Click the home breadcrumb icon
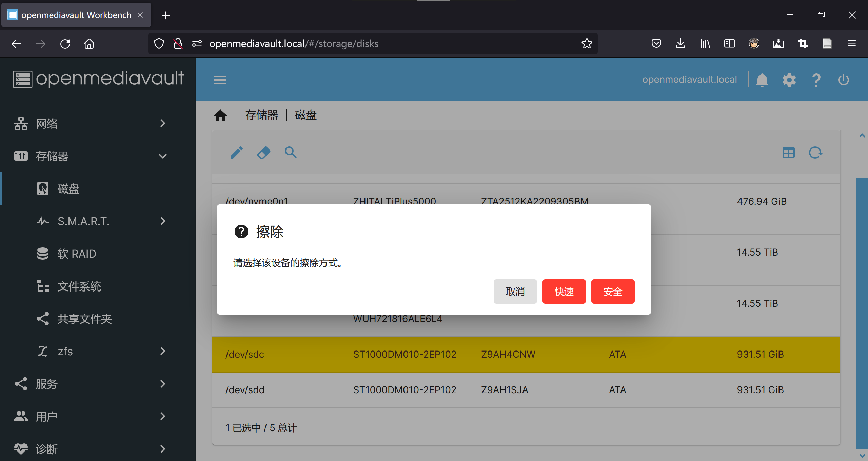This screenshot has height=461, width=868. click(x=220, y=115)
